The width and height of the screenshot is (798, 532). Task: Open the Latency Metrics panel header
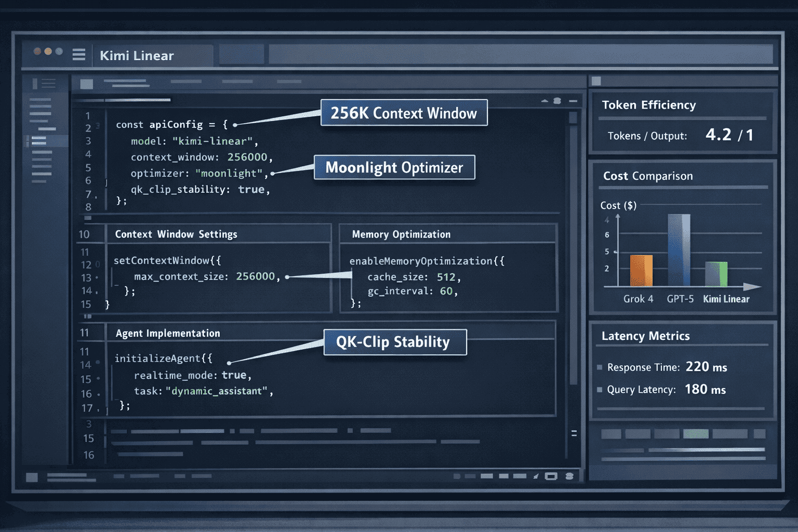pos(645,336)
